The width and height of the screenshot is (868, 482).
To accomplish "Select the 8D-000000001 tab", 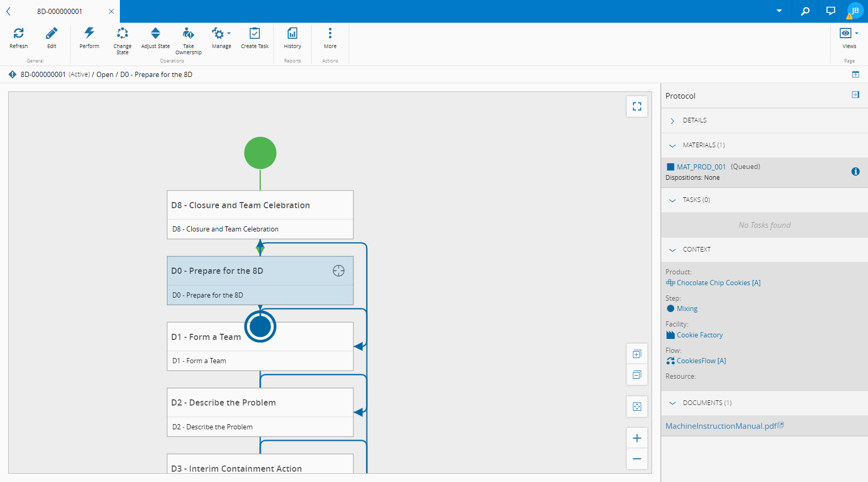I will [x=59, y=11].
